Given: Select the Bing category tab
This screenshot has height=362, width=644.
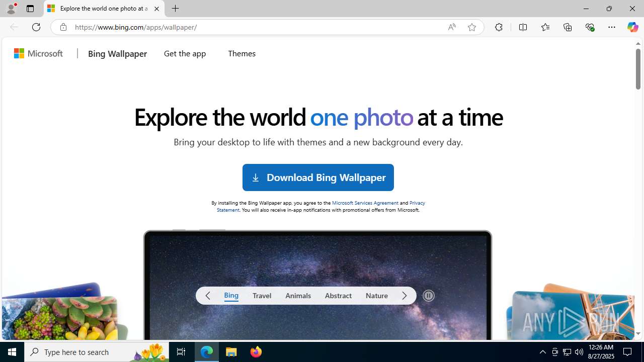Looking at the screenshot, I should click(231, 296).
